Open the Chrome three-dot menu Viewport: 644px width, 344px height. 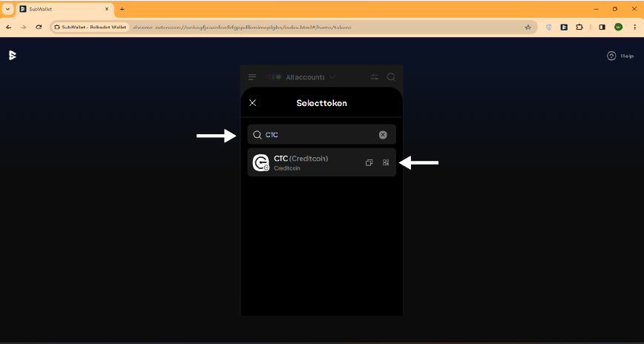pyautogui.click(x=634, y=27)
